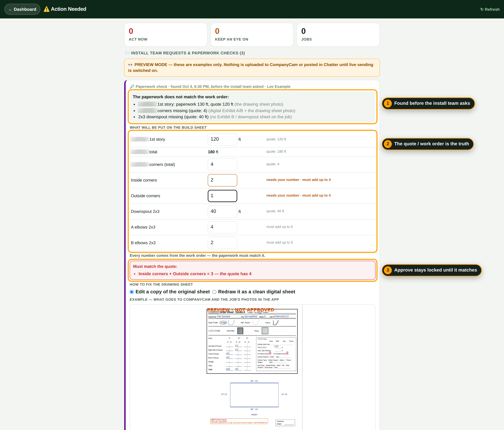The height and width of the screenshot is (430, 504).
Task: Click the eyes icon in Preview Mode banner
Action: (x=130, y=65)
